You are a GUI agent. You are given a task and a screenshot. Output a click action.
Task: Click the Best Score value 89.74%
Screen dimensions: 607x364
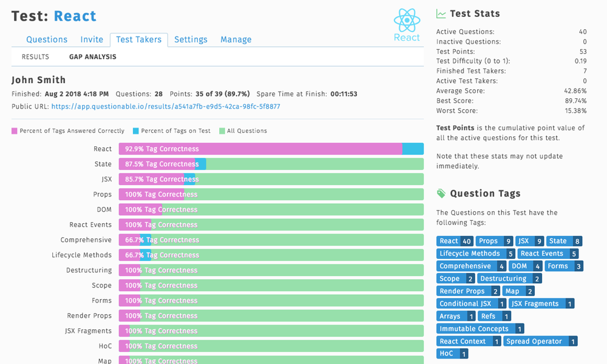coord(575,101)
